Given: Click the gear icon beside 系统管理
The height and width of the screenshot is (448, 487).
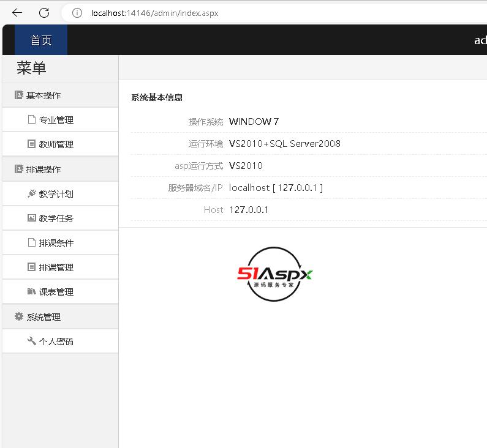Looking at the screenshot, I should [19, 316].
